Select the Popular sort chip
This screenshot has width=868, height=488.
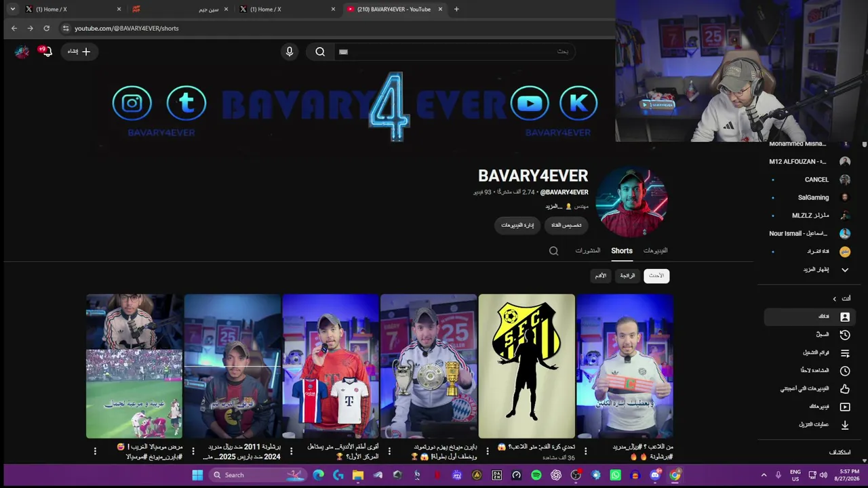627,276
